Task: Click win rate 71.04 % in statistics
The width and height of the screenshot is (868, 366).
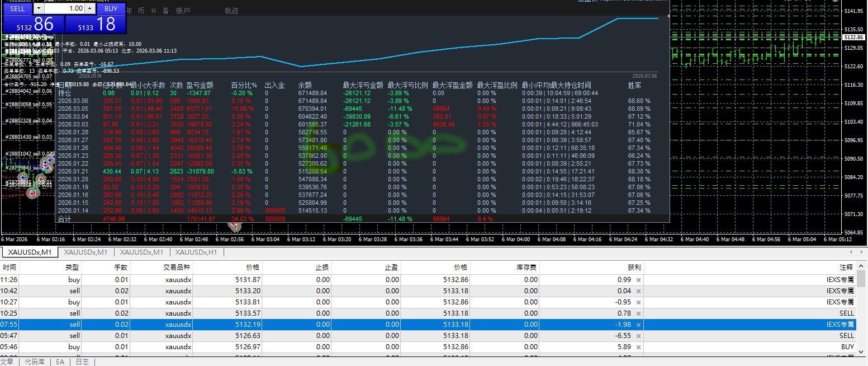Action: pos(639,124)
